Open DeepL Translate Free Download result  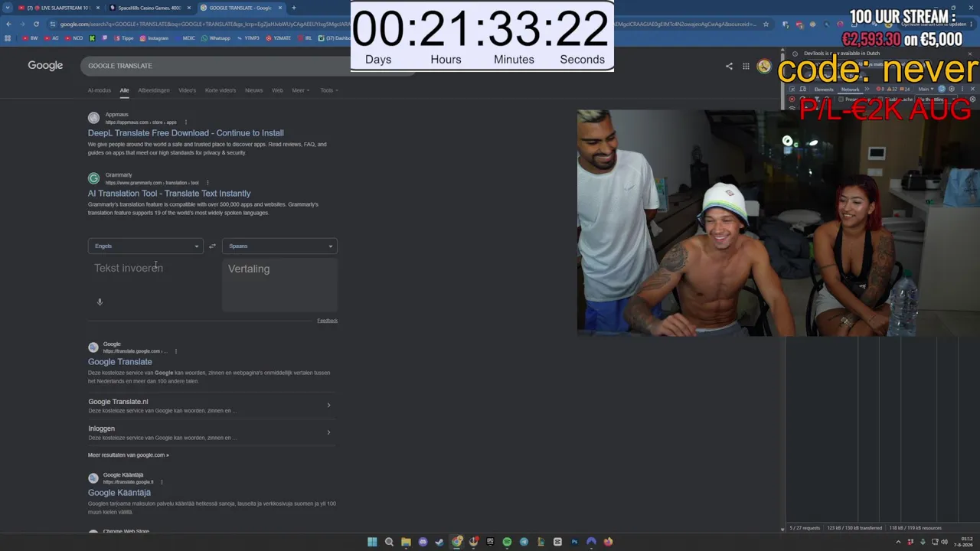[186, 133]
